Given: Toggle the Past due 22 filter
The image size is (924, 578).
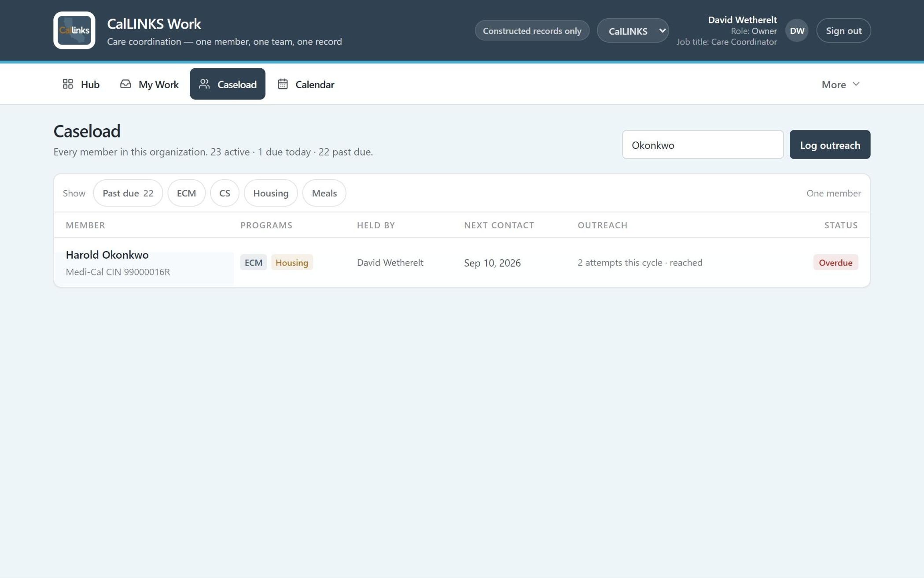Looking at the screenshot, I should pos(128,193).
